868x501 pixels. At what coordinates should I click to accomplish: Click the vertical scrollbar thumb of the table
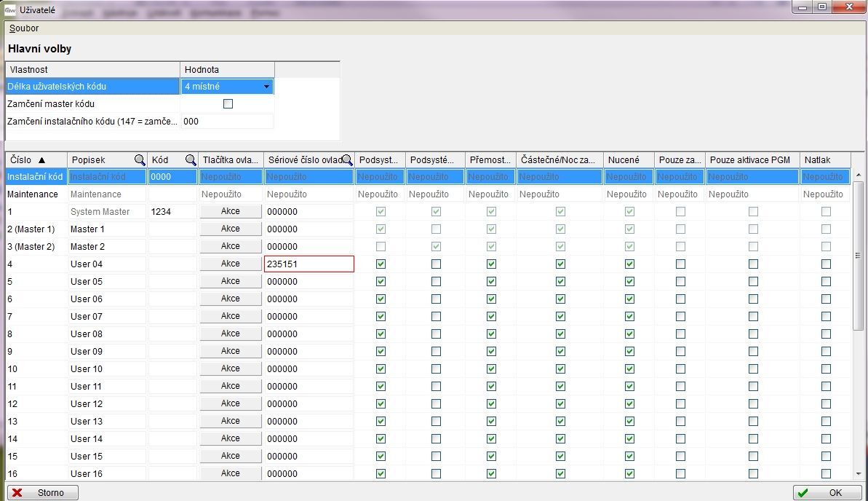pyautogui.click(x=859, y=255)
